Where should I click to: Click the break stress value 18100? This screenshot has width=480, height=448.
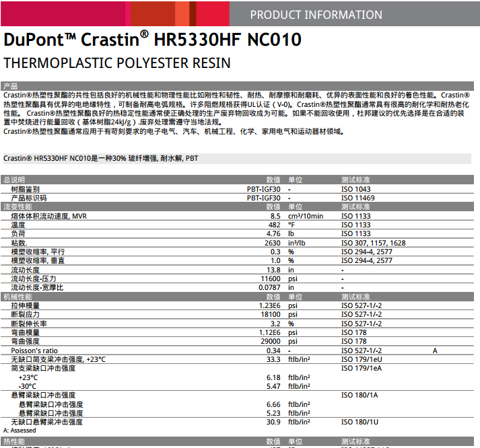pyautogui.click(x=271, y=314)
